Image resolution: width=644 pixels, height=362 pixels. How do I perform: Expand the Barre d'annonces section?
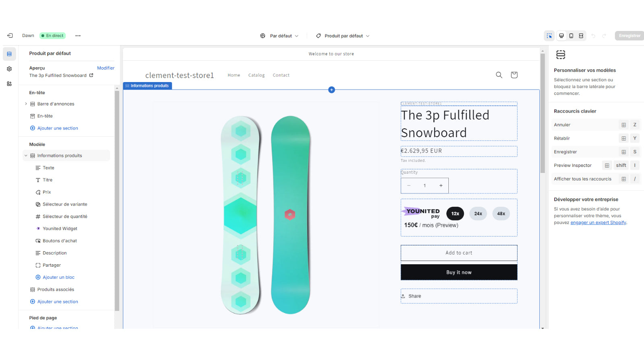pos(26,104)
